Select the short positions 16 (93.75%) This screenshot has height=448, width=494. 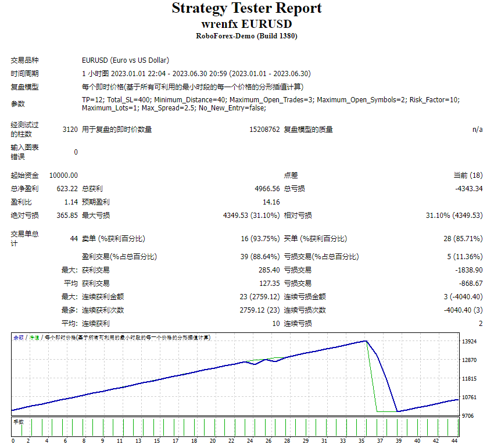click(x=260, y=239)
